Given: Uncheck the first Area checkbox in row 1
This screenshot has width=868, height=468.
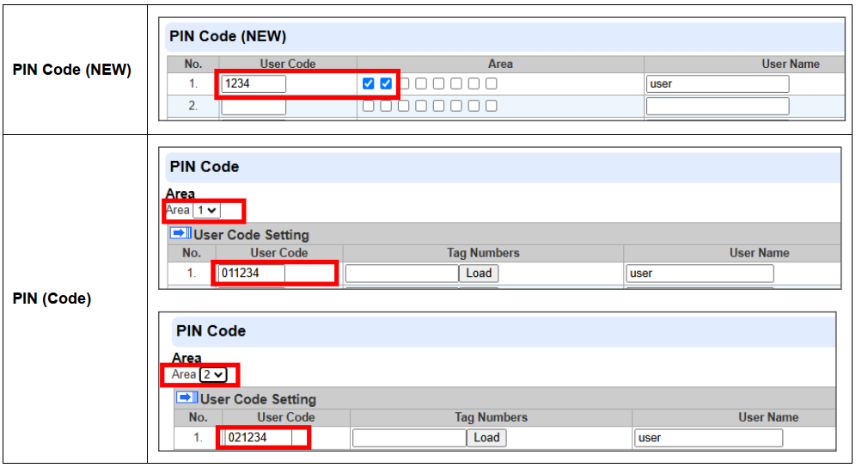Looking at the screenshot, I should pyautogui.click(x=369, y=83).
